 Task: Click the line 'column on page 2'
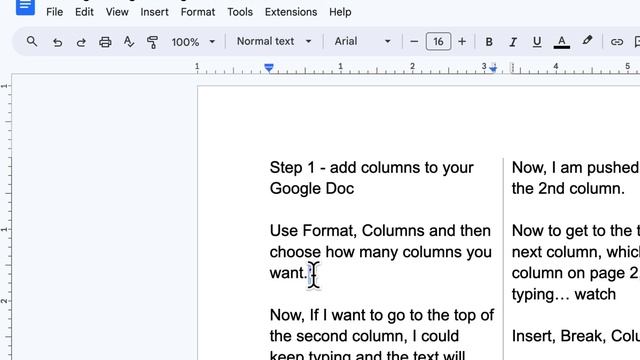click(x=575, y=273)
